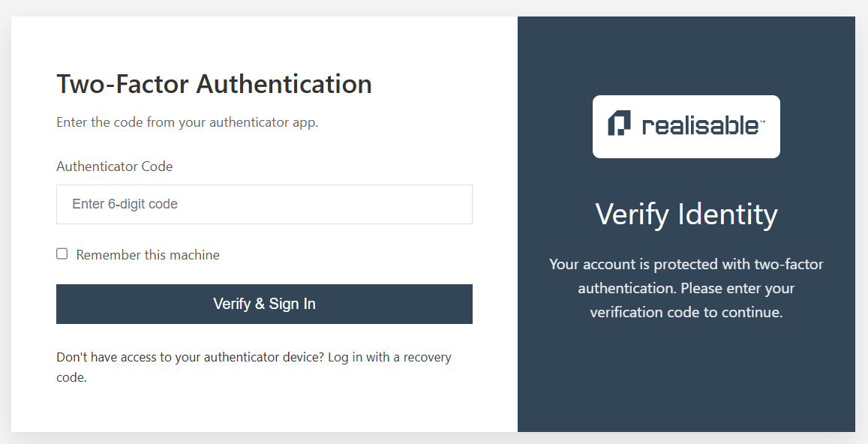Click the 'Don't have access to your authenticator device?' text
This screenshot has height=444, width=868.
(191, 358)
